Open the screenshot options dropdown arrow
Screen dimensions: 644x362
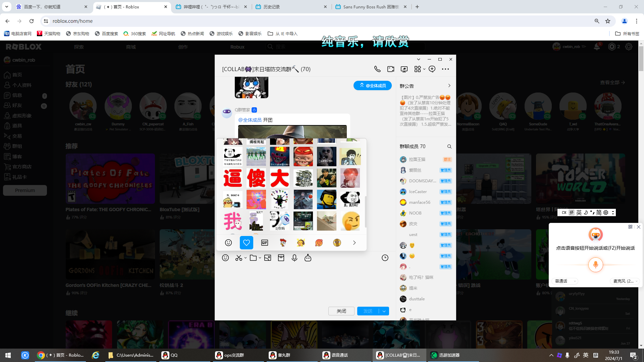[246, 258]
